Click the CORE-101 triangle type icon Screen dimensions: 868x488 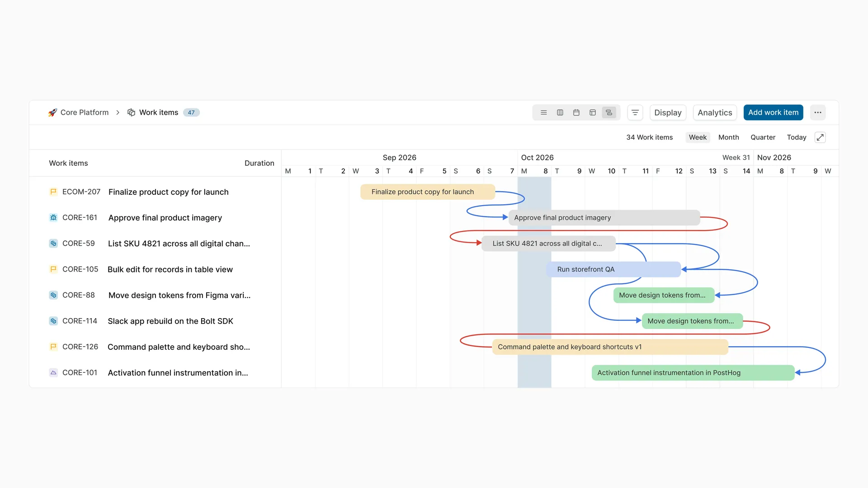[53, 373]
